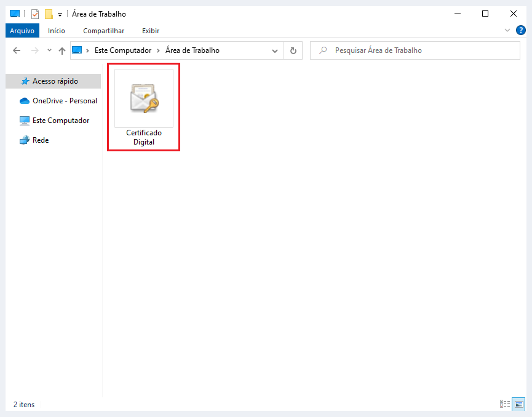The height and width of the screenshot is (417, 532).
Task: Click the window system icon in title bar
Action: click(15, 14)
